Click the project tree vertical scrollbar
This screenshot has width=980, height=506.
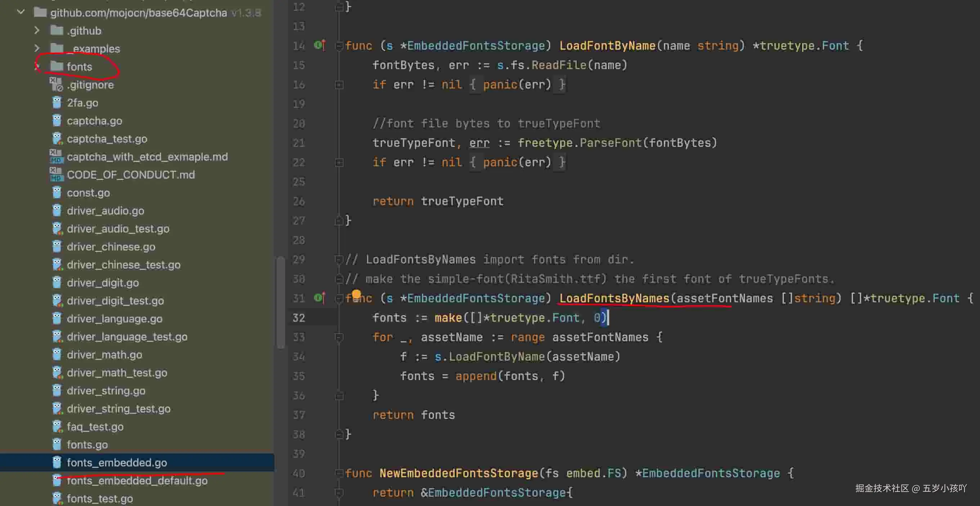(281, 302)
